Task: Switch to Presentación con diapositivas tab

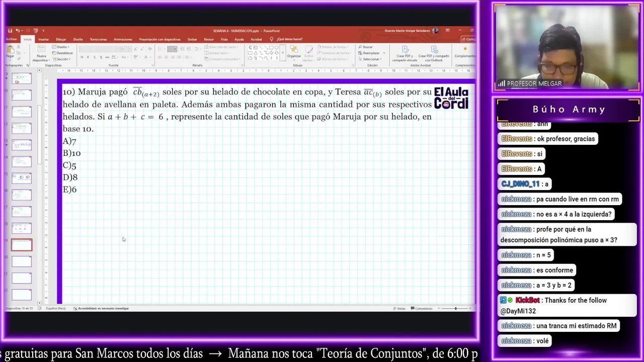Action: click(160, 39)
